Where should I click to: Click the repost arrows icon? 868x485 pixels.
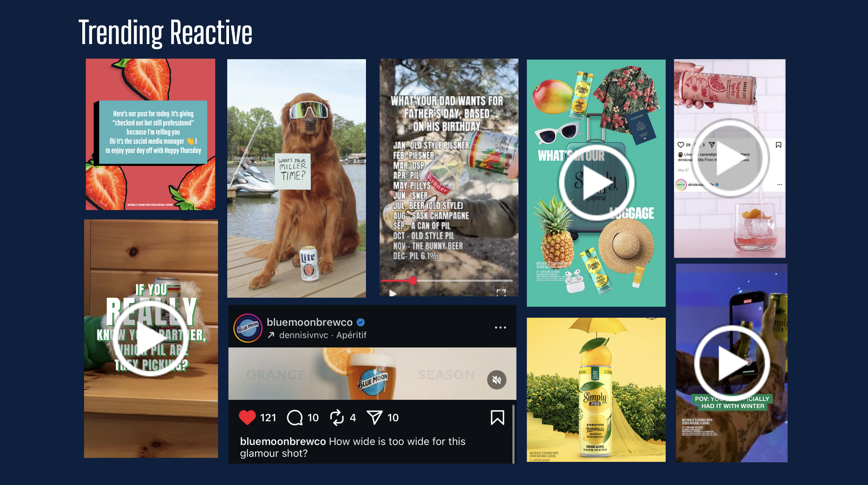[337, 417]
